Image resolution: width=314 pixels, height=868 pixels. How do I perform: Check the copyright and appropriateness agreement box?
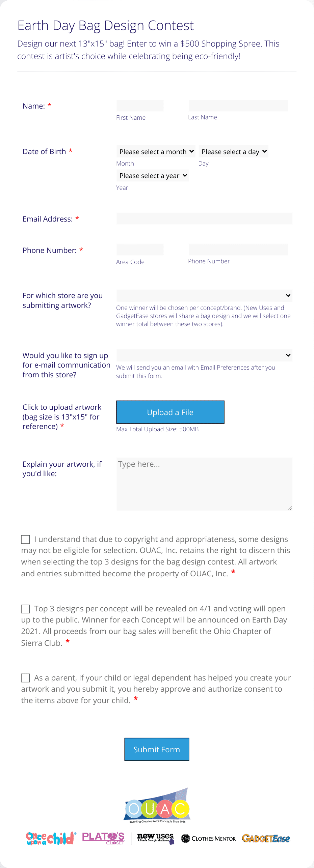(26, 540)
